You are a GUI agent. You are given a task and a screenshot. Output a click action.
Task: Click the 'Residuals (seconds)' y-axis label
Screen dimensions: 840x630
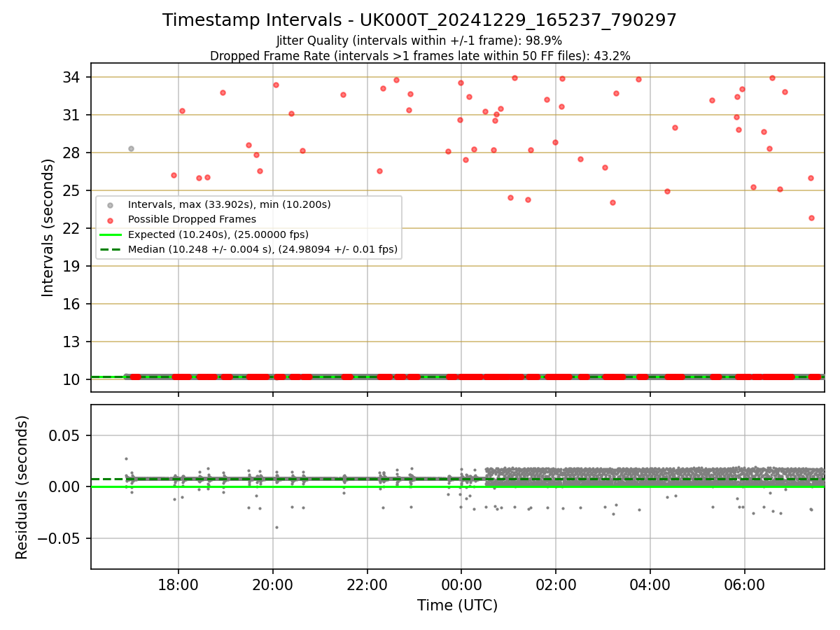[x=22, y=487]
